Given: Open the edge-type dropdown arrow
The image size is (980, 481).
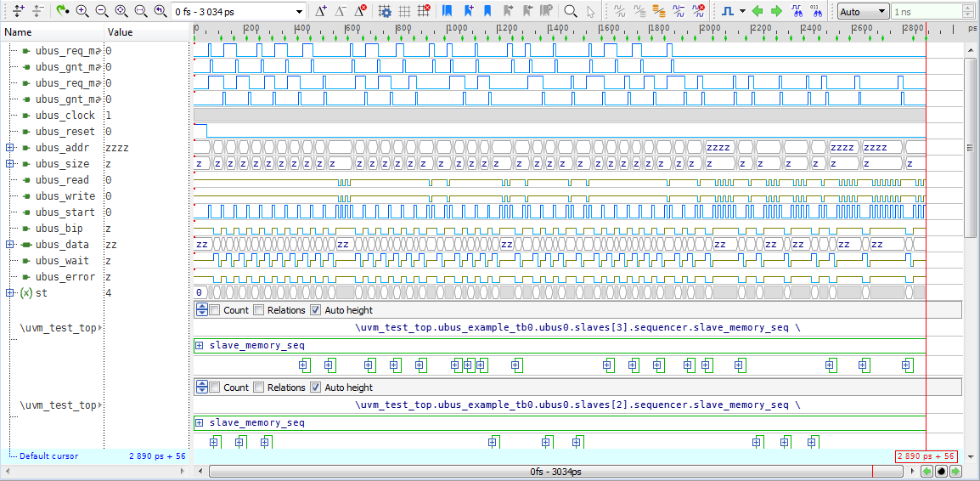Looking at the screenshot, I should click(742, 11).
